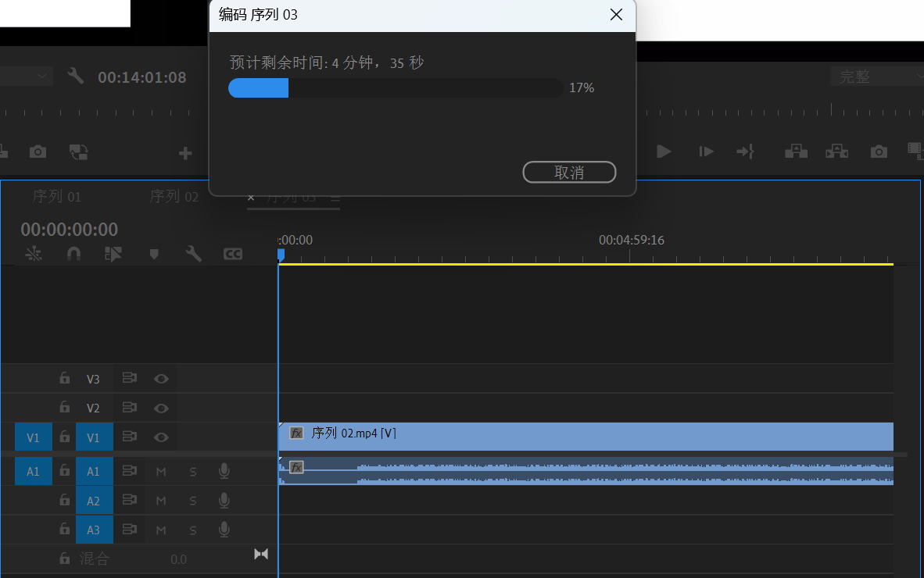Viewport: 924px width, 578px height.
Task: Toggle linked selection in timeline
Action: click(x=113, y=254)
